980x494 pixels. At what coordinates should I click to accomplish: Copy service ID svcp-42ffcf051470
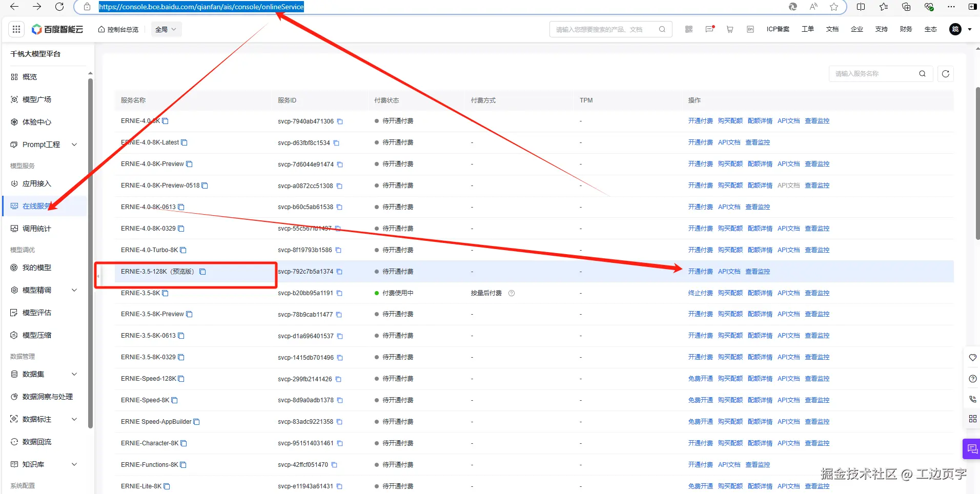point(334,465)
